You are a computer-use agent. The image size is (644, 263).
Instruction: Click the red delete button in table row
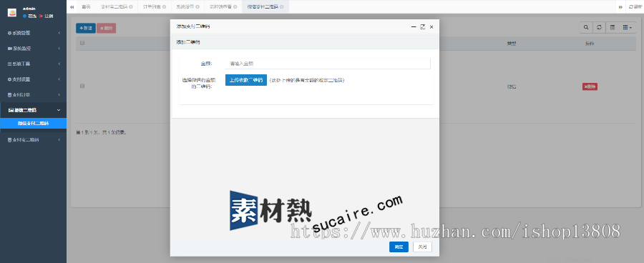click(590, 86)
